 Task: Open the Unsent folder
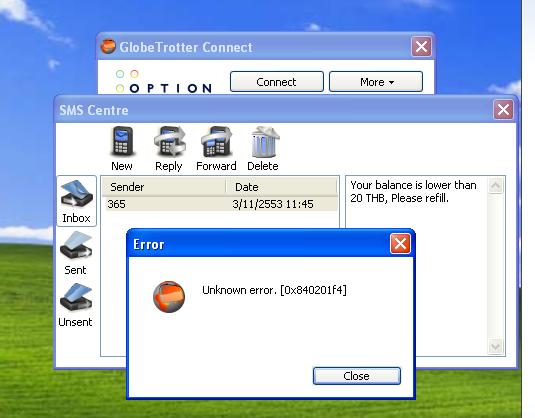[75, 305]
